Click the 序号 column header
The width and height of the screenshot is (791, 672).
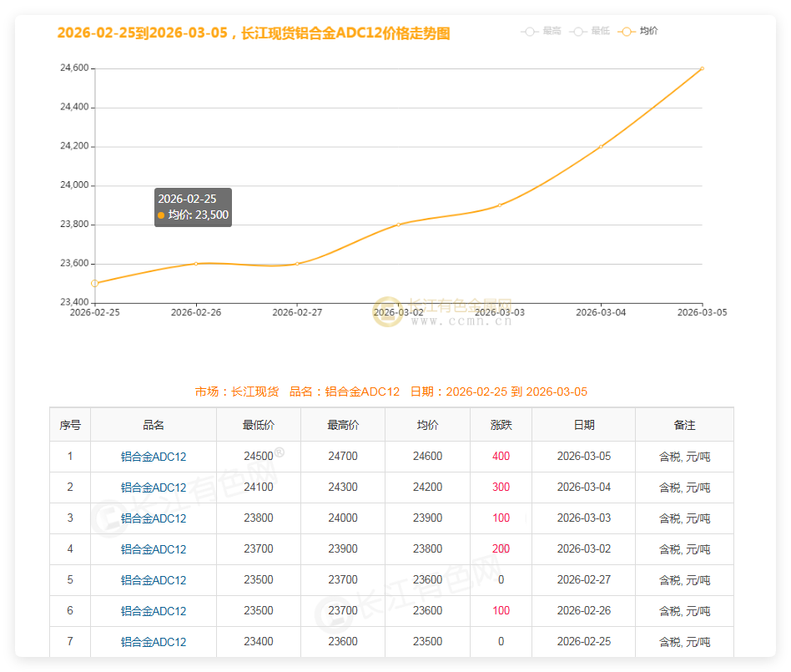click(70, 425)
